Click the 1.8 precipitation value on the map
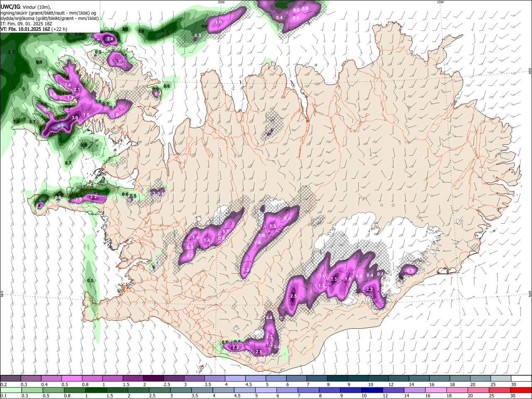 click(348, 279)
